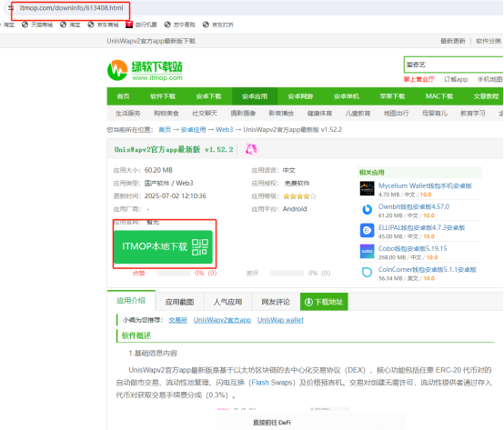Click 安卓应用 in the breadcrumb trail
The width and height of the screenshot is (504, 430).
193,130
